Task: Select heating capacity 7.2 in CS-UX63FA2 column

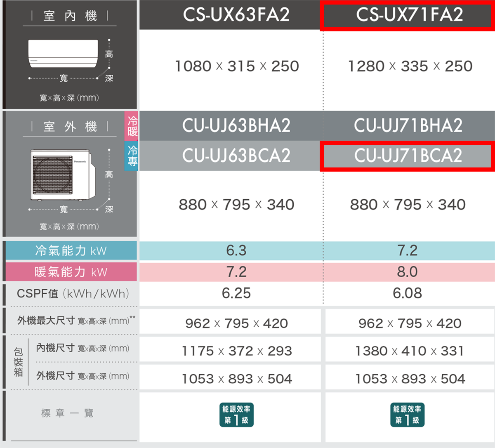Action: (236, 272)
